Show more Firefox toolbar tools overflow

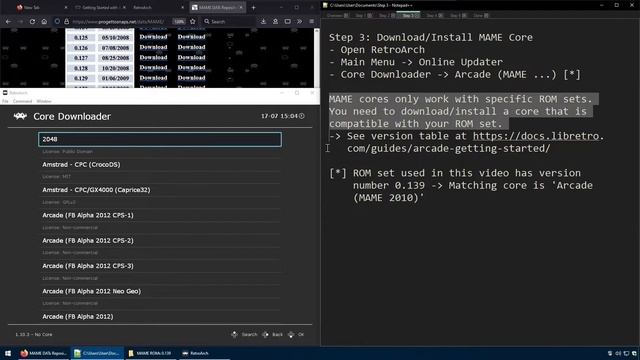point(300,21)
